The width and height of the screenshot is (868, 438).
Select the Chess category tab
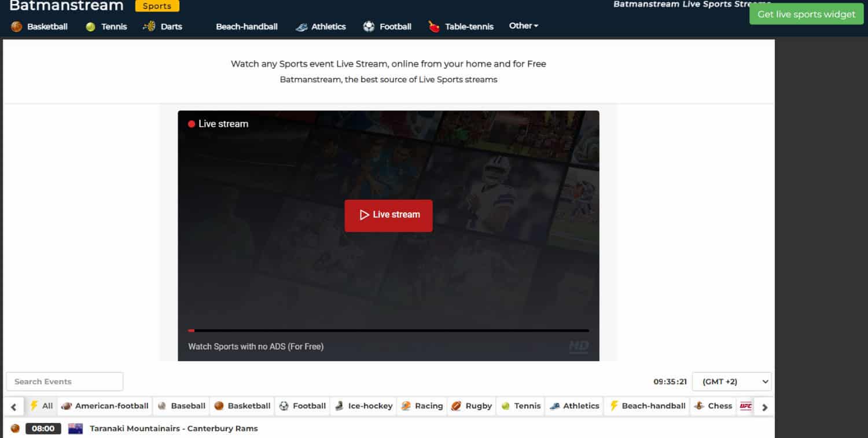(713, 406)
